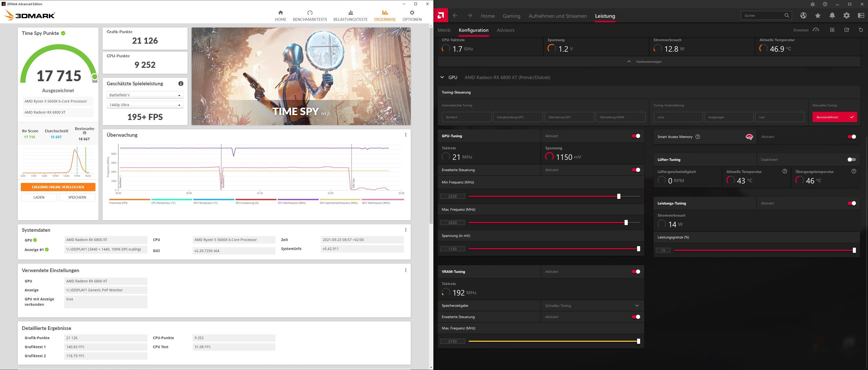
Task: Collapse the GPU section chevron
Action: point(442,77)
